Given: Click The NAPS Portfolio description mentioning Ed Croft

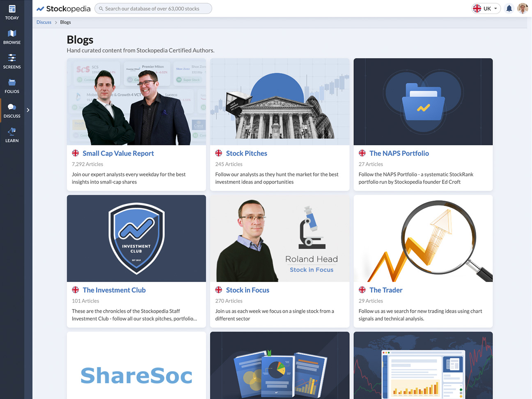Looking at the screenshot, I should click(x=416, y=178).
